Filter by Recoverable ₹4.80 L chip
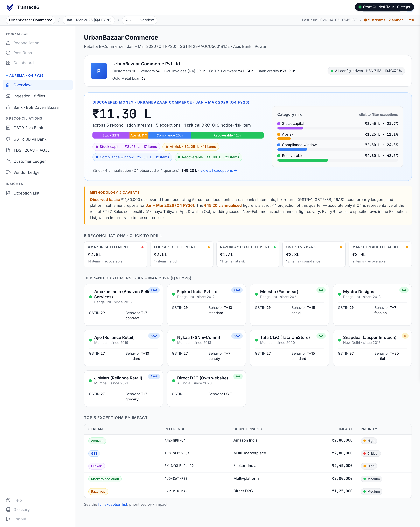 click(209, 157)
